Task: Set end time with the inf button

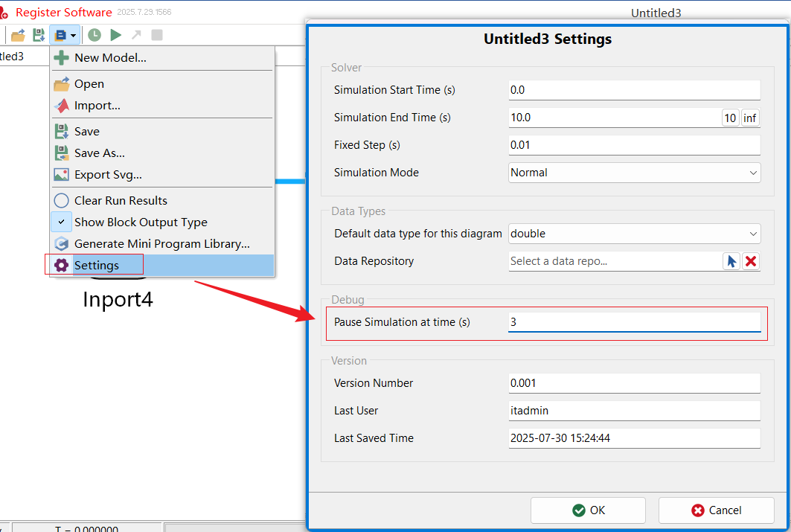Action: tap(749, 118)
